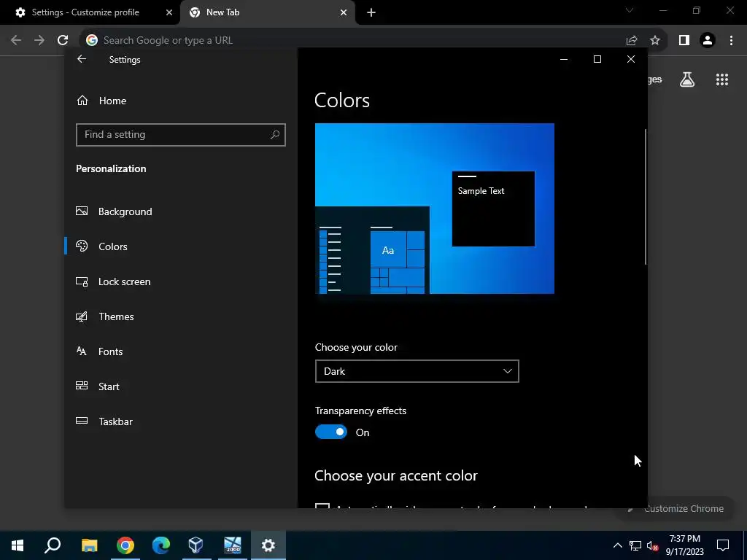Focus the Find a setting search box

pos(181,135)
